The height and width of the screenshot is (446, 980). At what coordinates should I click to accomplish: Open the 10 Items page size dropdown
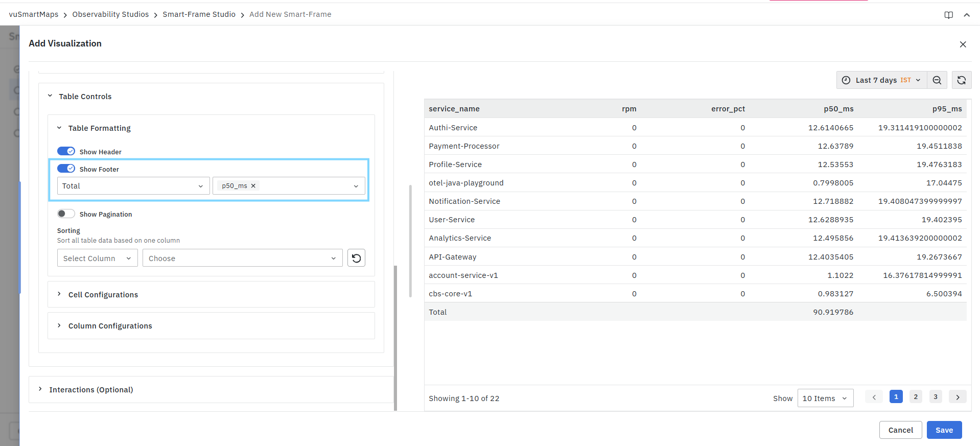(x=825, y=398)
